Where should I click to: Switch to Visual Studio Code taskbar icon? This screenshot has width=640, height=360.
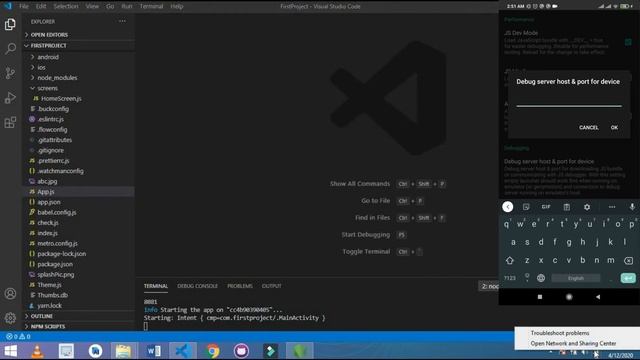coord(182,351)
